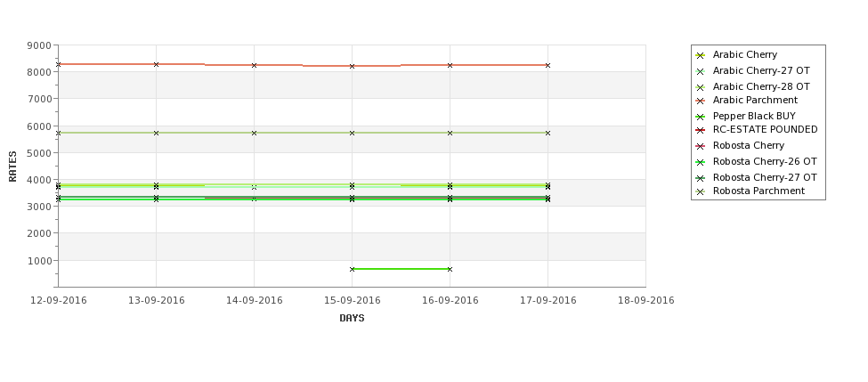Click the 9000 y-axis tick label
The height and width of the screenshot is (382, 868).
pos(39,45)
